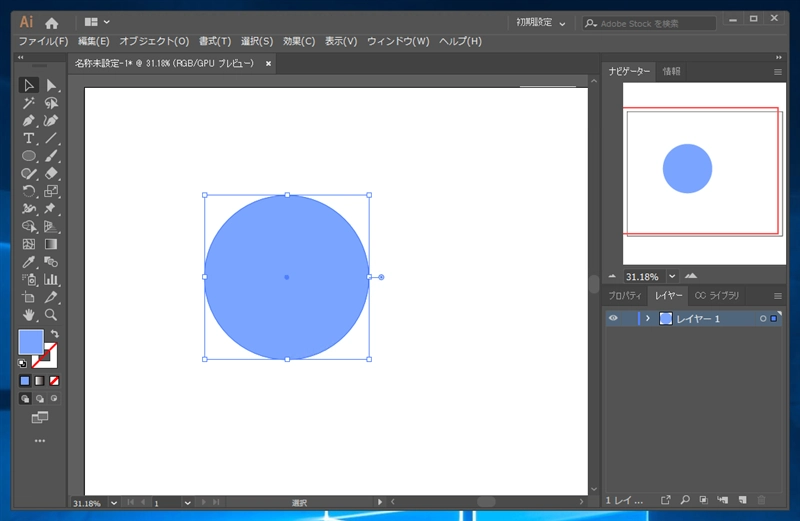
Task: Select the Pen tool
Action: [29, 121]
